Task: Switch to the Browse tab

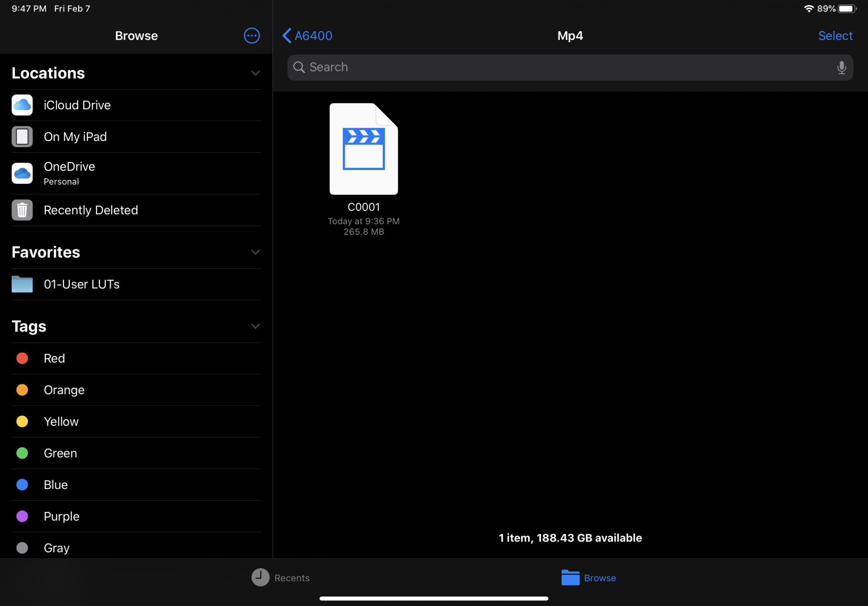Action: coord(589,577)
